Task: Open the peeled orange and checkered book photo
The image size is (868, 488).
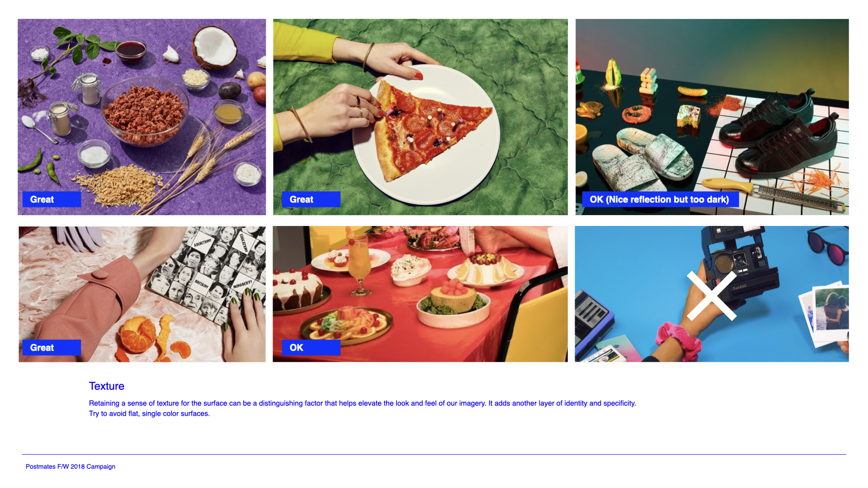Action: pyautogui.click(x=142, y=294)
